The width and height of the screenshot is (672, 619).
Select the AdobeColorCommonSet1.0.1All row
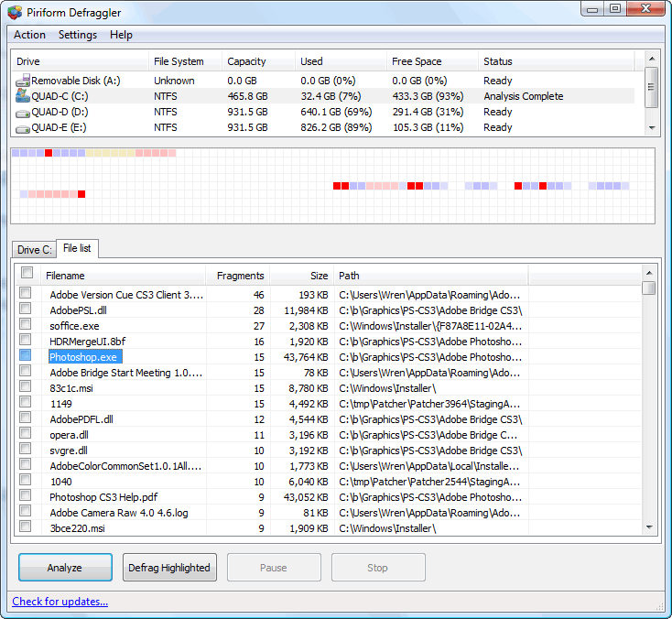[329, 466]
